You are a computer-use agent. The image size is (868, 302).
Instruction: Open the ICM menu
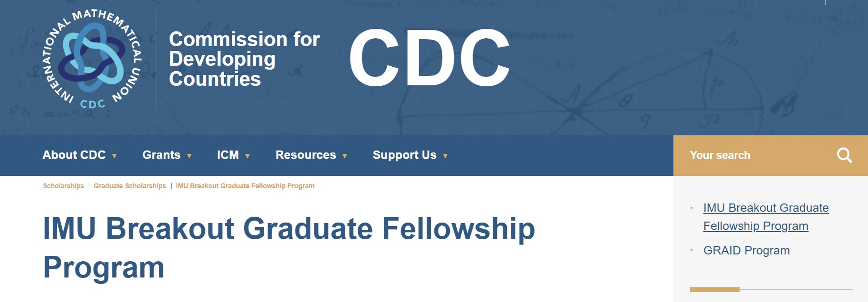228,155
